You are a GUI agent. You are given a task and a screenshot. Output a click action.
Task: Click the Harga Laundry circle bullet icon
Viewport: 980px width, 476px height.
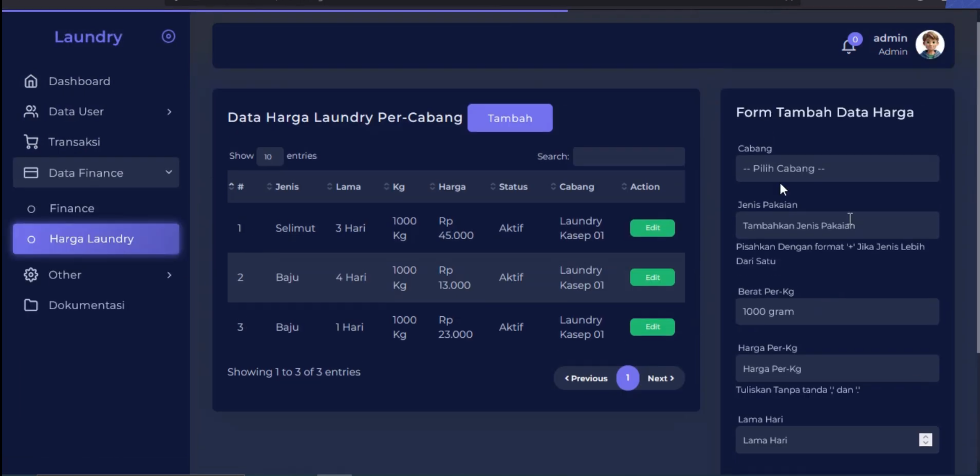coord(31,239)
